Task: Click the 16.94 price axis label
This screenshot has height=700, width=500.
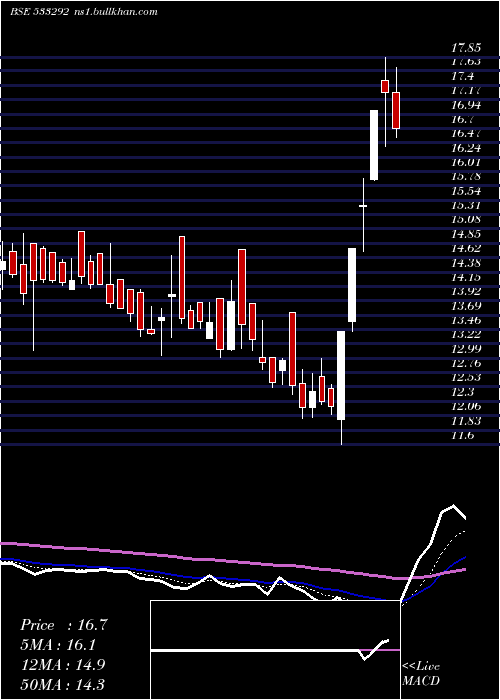Action: pos(466,105)
